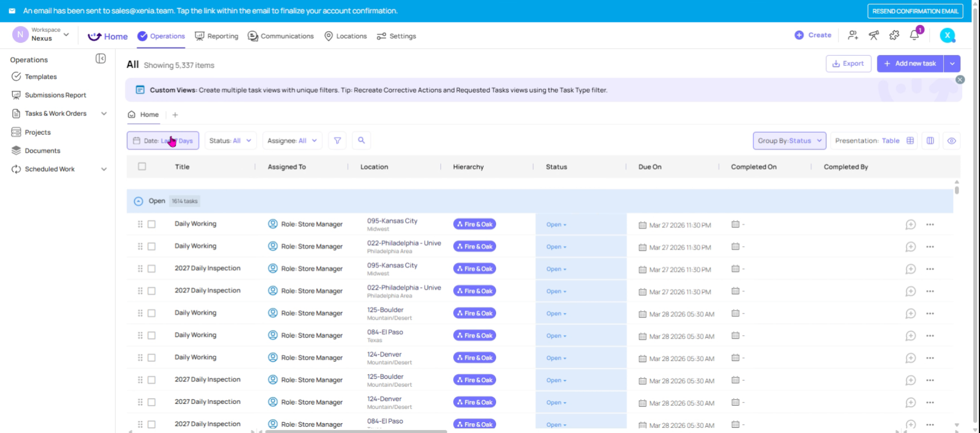Click the Add new task button

910,64
